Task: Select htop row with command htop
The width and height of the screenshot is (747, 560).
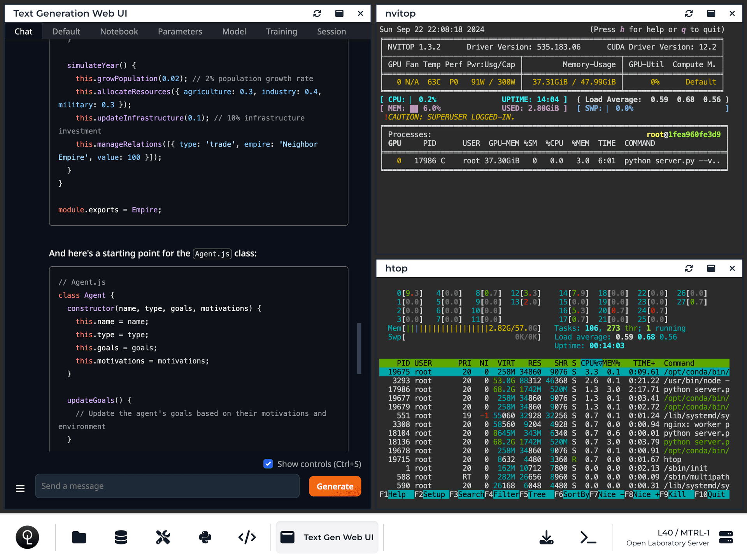Action: coord(554,459)
